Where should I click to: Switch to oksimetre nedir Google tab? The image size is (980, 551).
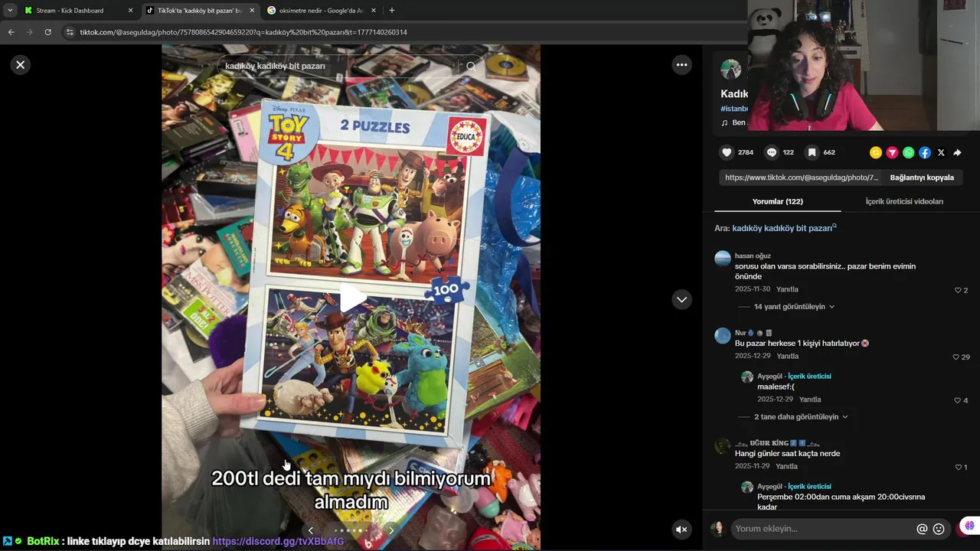pyautogui.click(x=321, y=11)
